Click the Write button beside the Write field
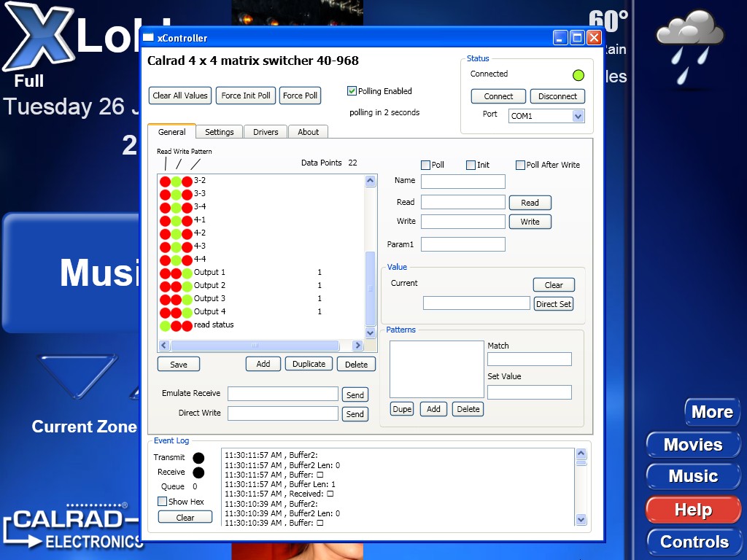 click(x=530, y=222)
